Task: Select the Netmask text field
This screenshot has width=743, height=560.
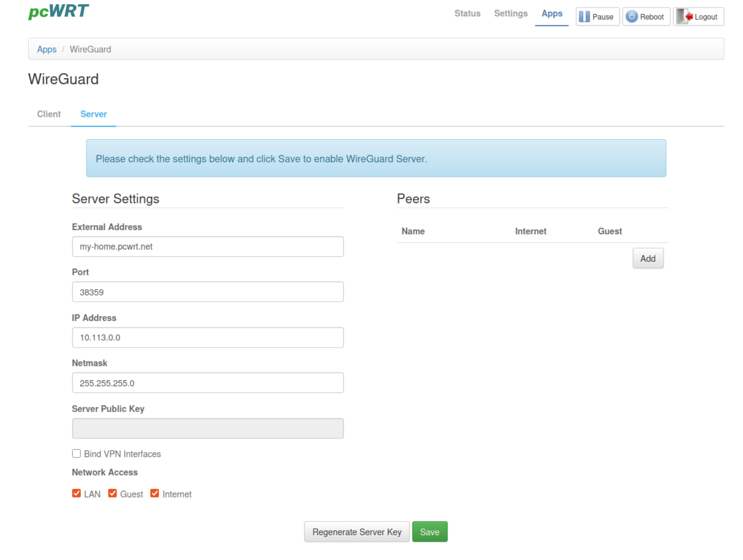Action: tap(208, 383)
